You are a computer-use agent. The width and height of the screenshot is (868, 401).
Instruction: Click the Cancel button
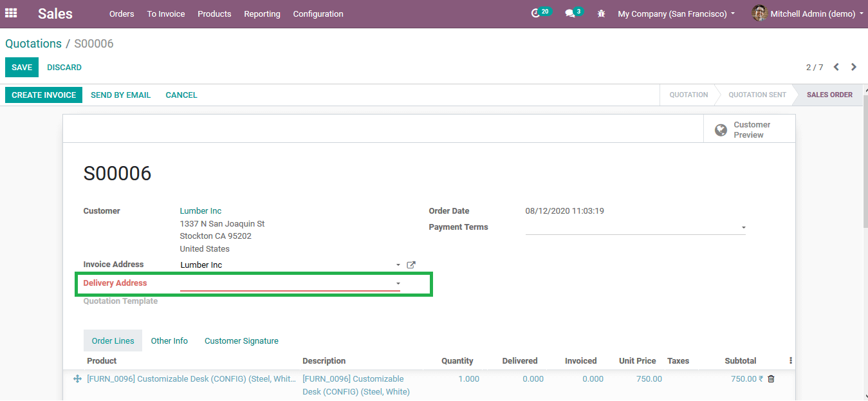click(181, 95)
